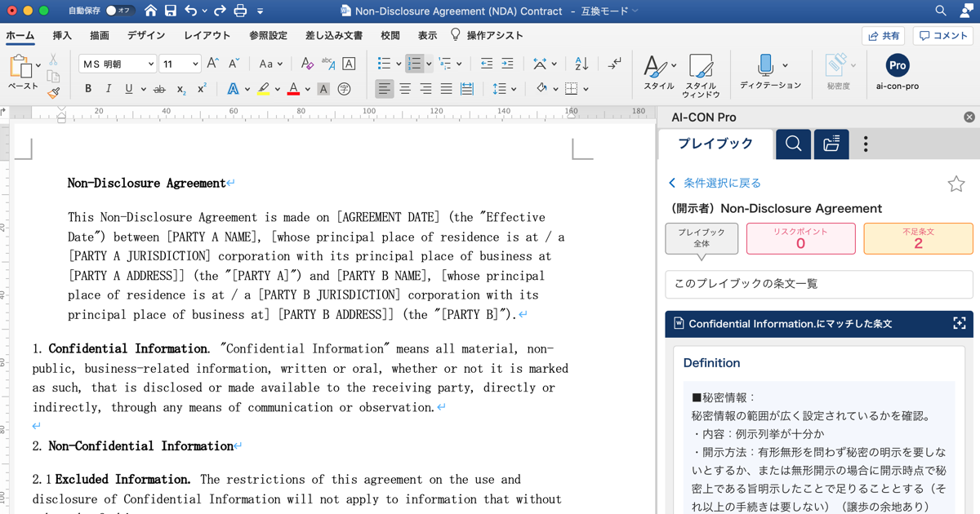Select the プレイブック tab in panel

716,144
